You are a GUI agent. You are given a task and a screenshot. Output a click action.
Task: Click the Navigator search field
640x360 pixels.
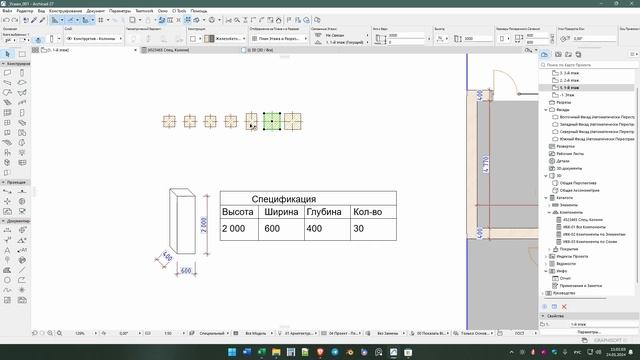(589, 64)
